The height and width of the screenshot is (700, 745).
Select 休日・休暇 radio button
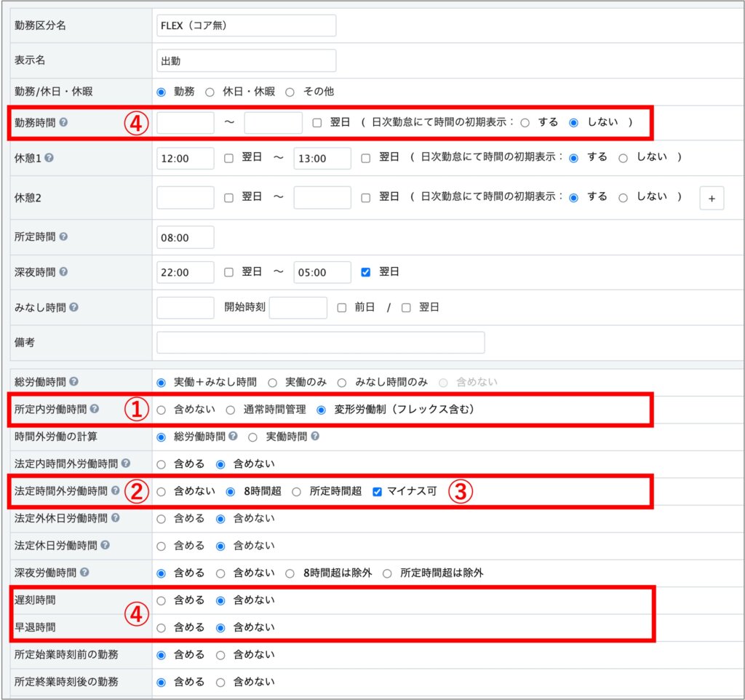[210, 92]
